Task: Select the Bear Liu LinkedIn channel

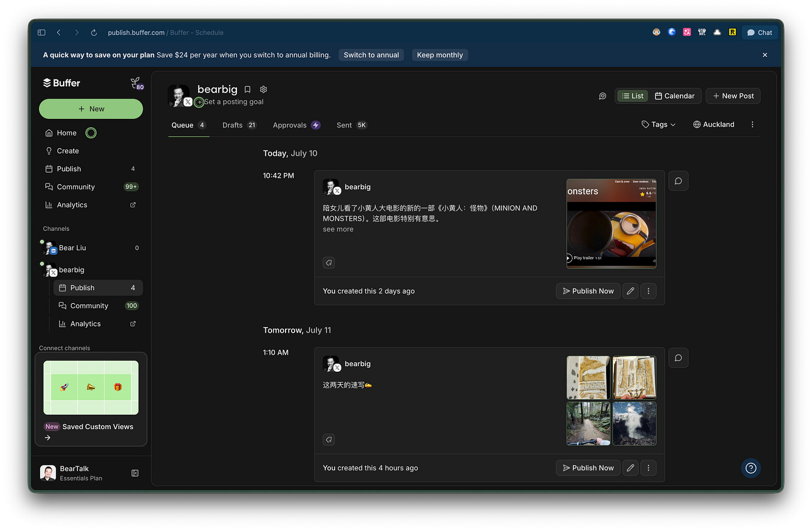Action: pos(91,248)
